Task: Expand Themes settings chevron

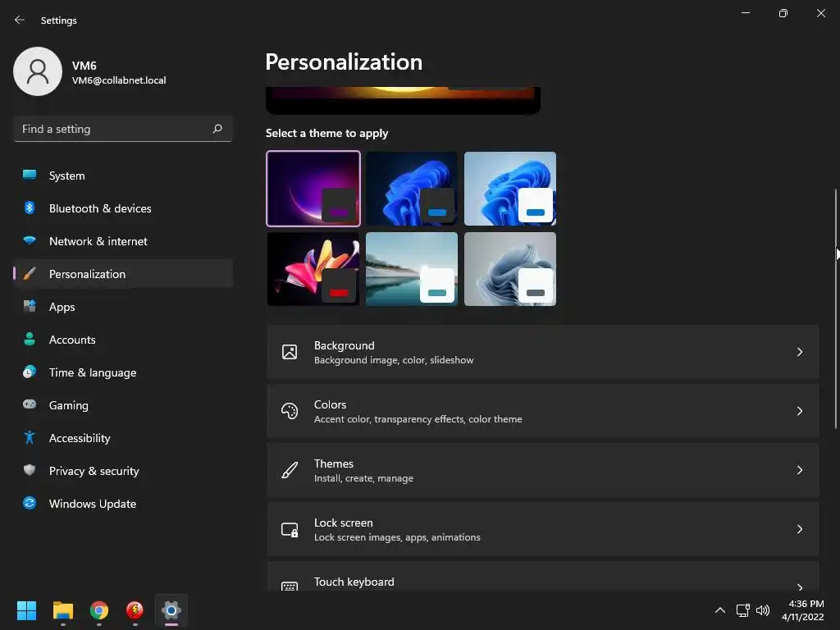Action: pos(799,470)
